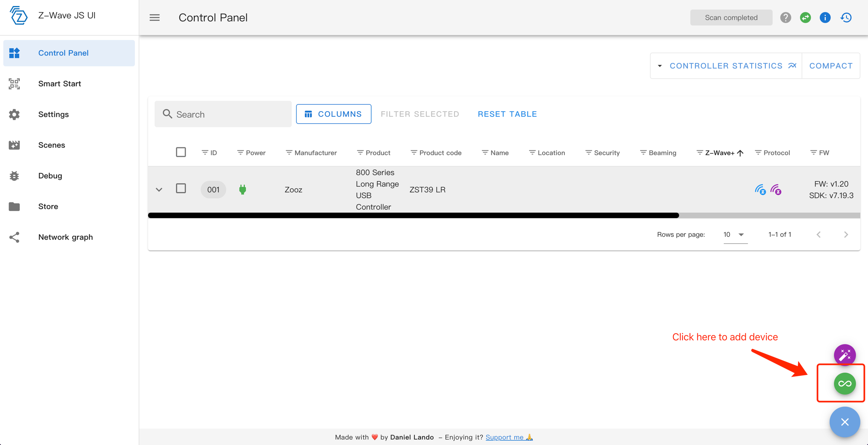Viewport: 868px width, 445px height.
Task: Open the Rows per page dropdown
Action: pyautogui.click(x=735, y=235)
